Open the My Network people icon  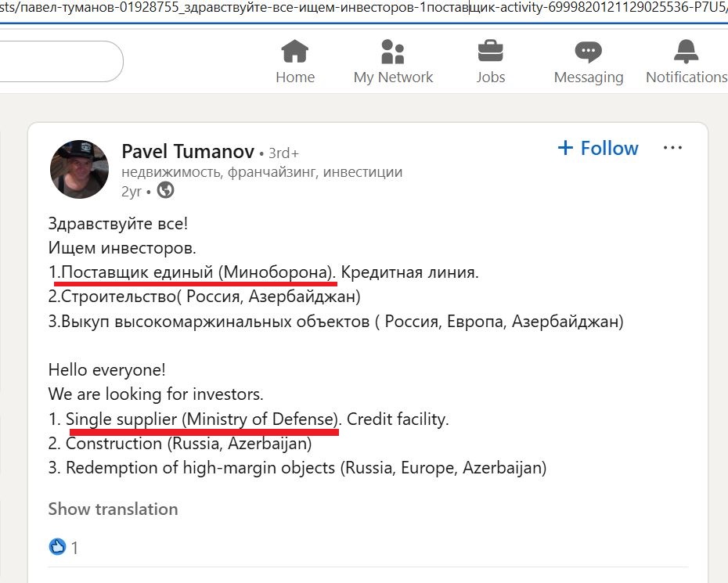[x=393, y=51]
